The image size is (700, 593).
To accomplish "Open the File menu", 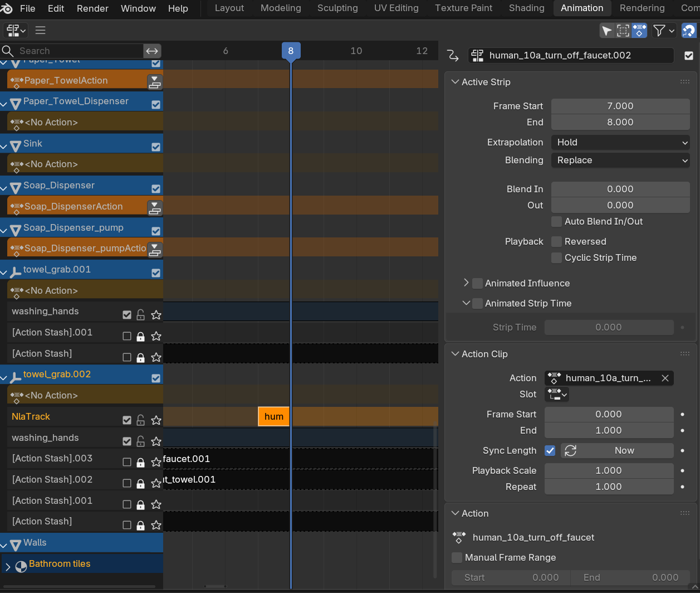I will (x=27, y=8).
